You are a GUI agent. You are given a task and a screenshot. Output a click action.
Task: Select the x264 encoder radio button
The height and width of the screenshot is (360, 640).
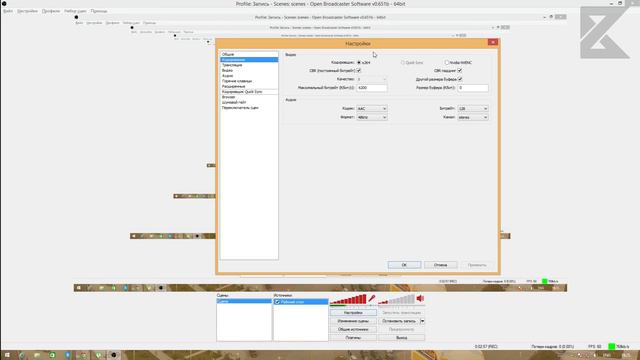click(x=359, y=62)
